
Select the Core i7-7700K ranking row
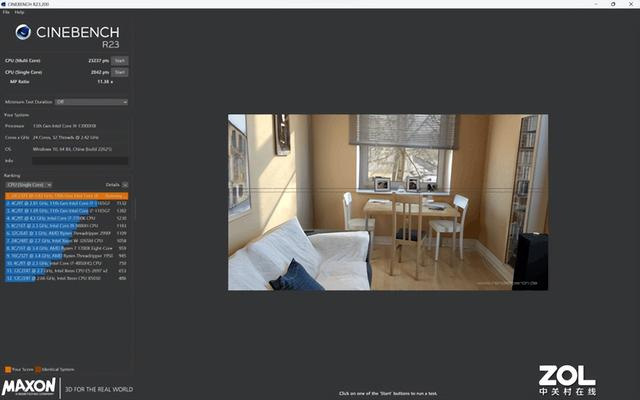coord(67,218)
